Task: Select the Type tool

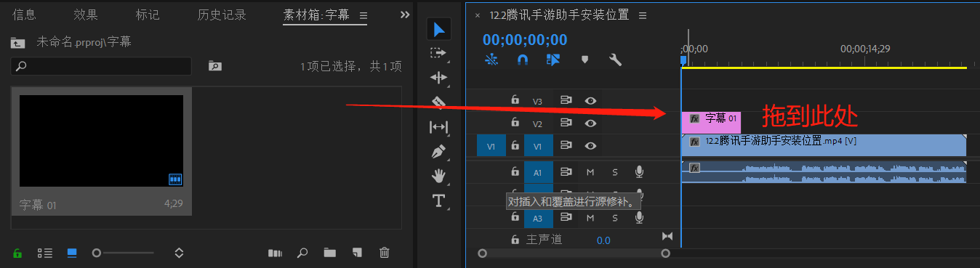Action: pos(438,200)
